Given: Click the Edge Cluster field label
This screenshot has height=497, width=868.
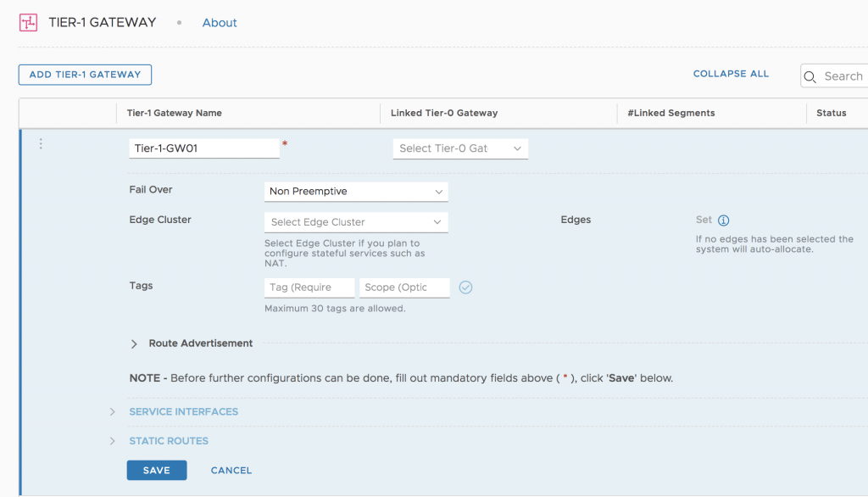Looking at the screenshot, I should (x=160, y=220).
